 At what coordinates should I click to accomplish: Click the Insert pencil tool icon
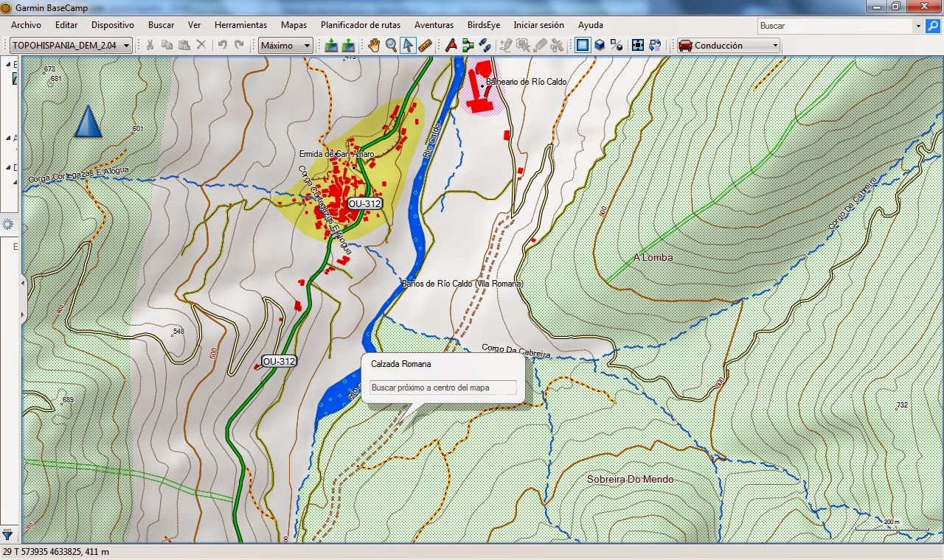tap(506, 46)
